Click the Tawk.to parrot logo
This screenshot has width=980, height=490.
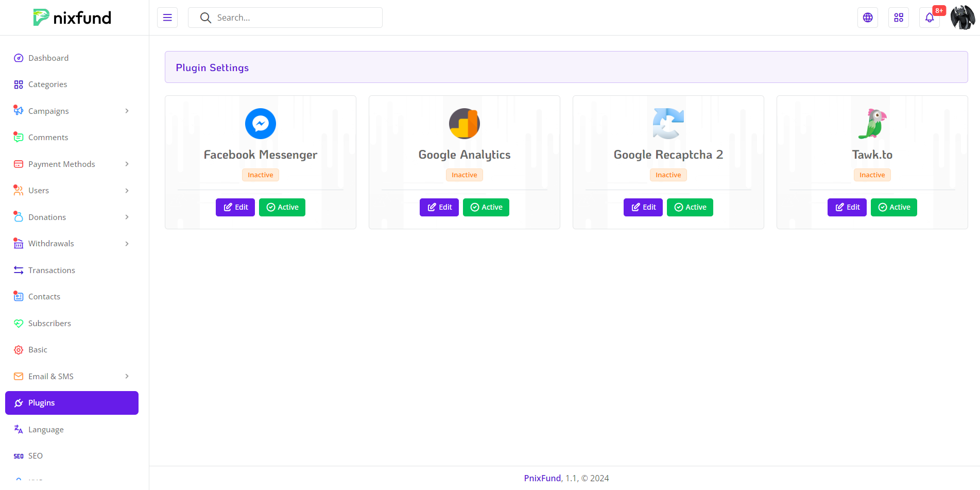tap(872, 124)
